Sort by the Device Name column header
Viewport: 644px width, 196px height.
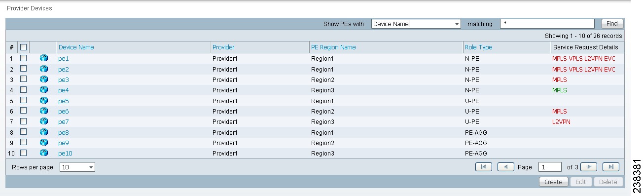point(76,47)
